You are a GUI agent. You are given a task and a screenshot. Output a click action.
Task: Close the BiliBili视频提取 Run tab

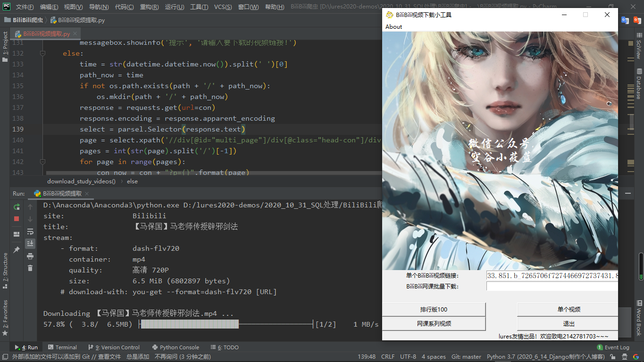pos(87,194)
